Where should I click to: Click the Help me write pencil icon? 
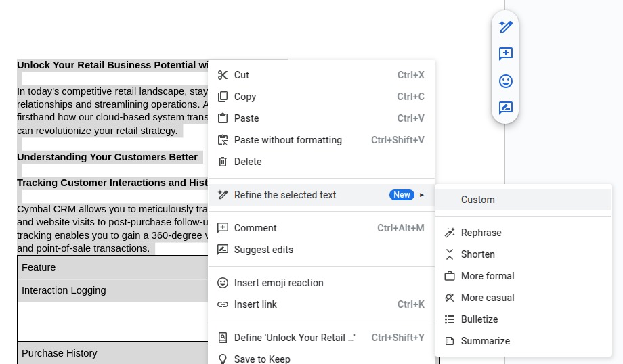pyautogui.click(x=505, y=27)
